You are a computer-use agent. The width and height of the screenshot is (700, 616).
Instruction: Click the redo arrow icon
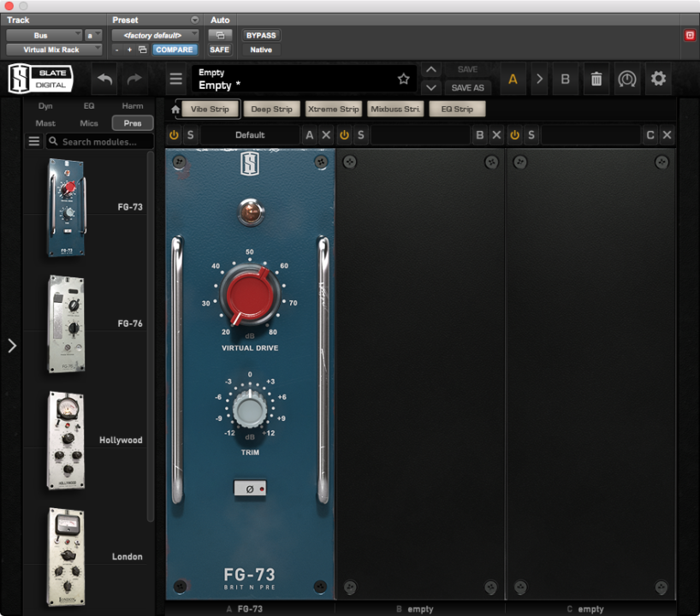[x=134, y=79]
